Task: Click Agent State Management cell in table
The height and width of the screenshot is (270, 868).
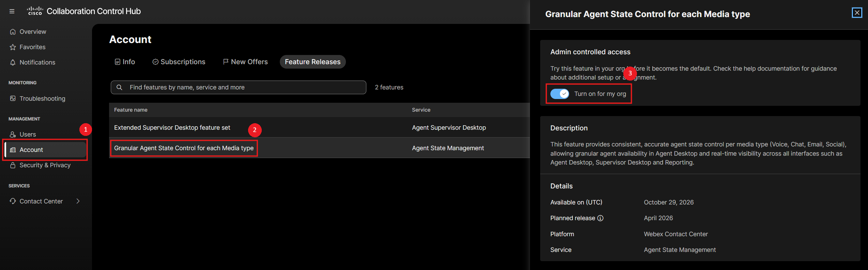Action: point(448,148)
